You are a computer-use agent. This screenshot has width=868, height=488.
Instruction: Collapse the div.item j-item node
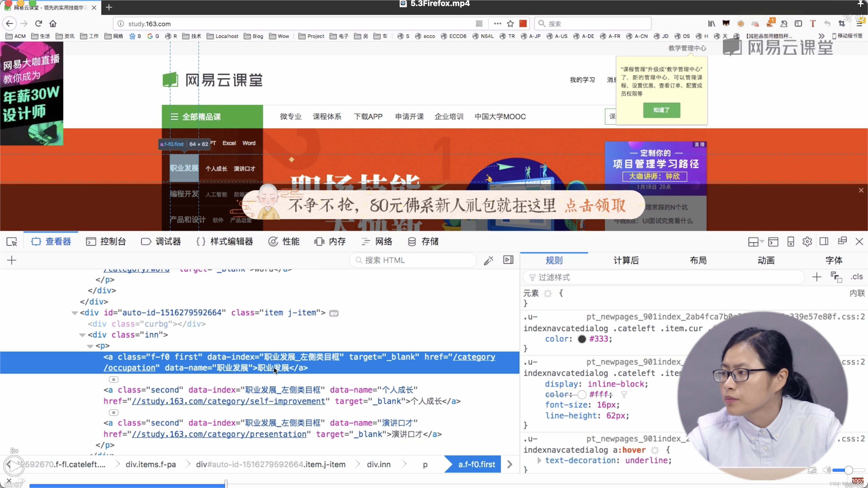[x=74, y=313]
